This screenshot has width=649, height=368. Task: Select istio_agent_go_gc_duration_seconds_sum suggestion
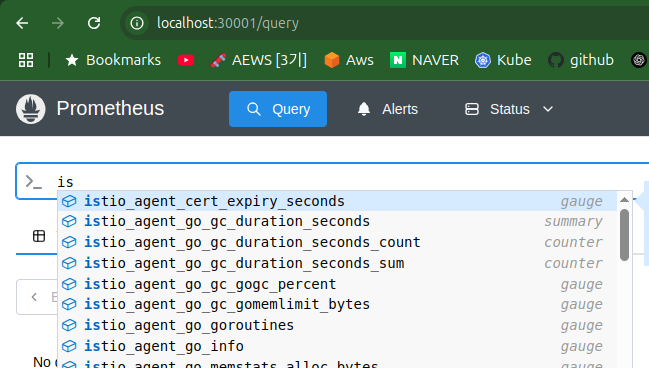[x=337, y=263]
